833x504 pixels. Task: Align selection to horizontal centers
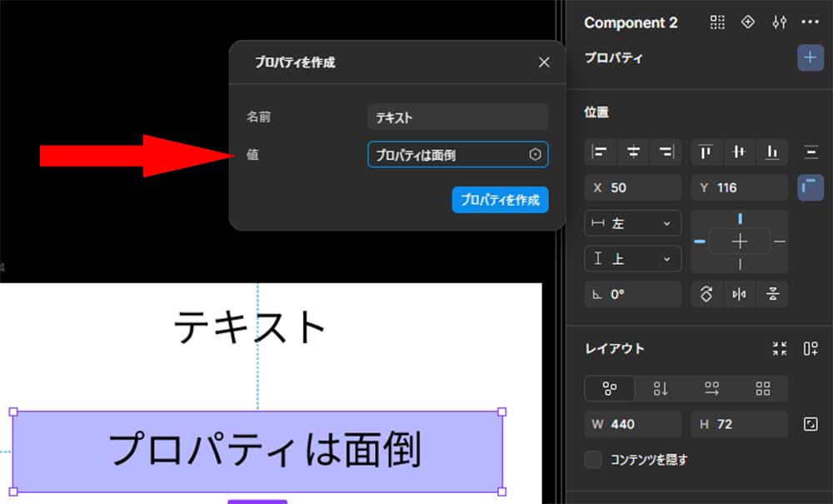click(x=633, y=152)
